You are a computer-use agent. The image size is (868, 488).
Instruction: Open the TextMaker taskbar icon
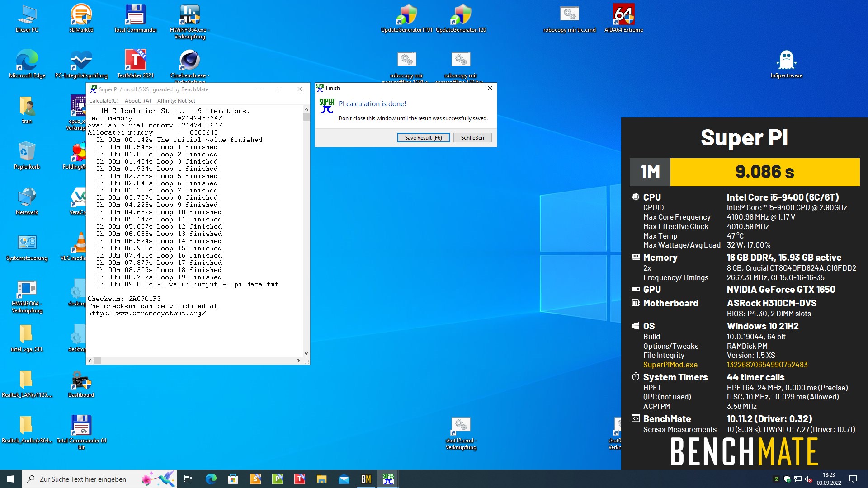[x=299, y=479]
